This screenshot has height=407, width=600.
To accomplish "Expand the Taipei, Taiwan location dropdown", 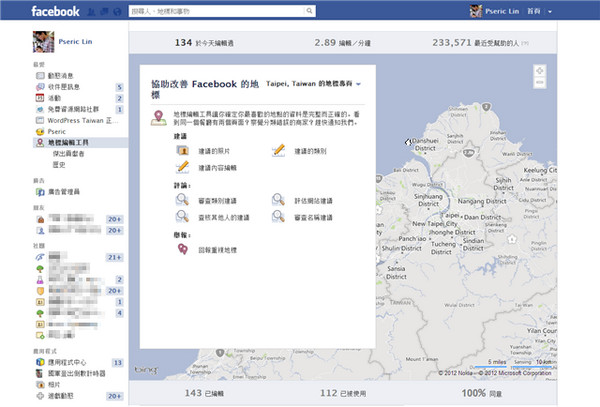I will tap(358, 85).
